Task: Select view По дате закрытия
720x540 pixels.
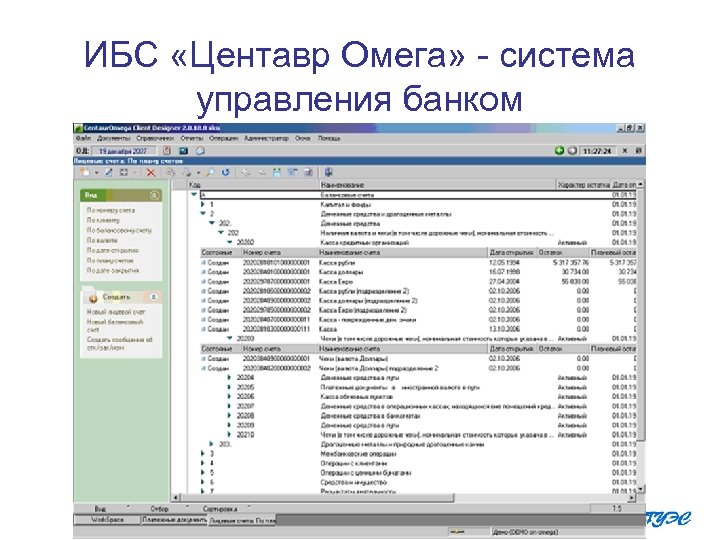Action: pos(113,271)
